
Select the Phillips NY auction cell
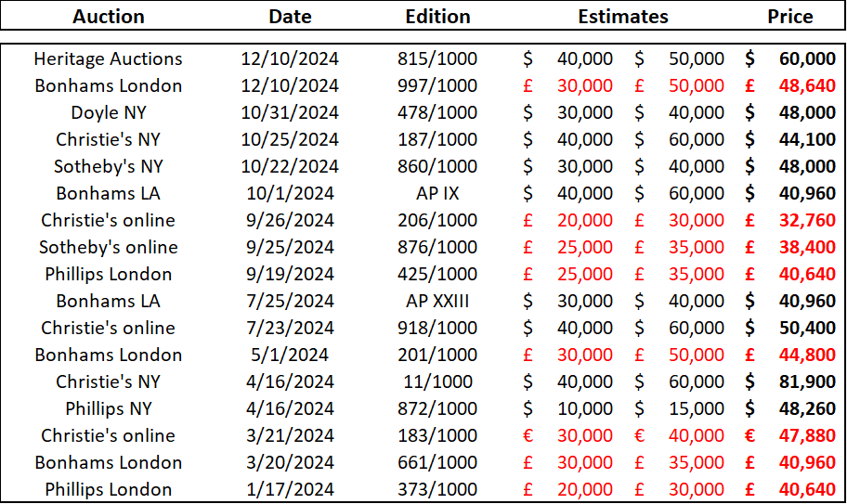pos(109,408)
